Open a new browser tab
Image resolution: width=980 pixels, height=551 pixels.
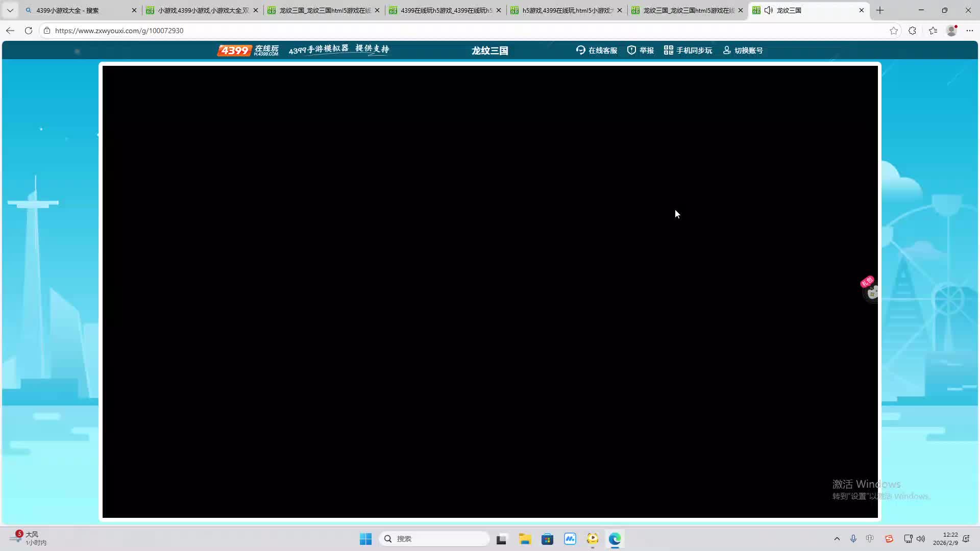[880, 10]
